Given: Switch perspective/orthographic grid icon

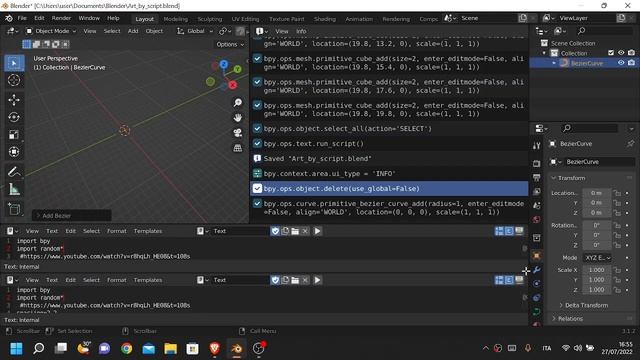Looking at the screenshot, I should pyautogui.click(x=238, y=148).
